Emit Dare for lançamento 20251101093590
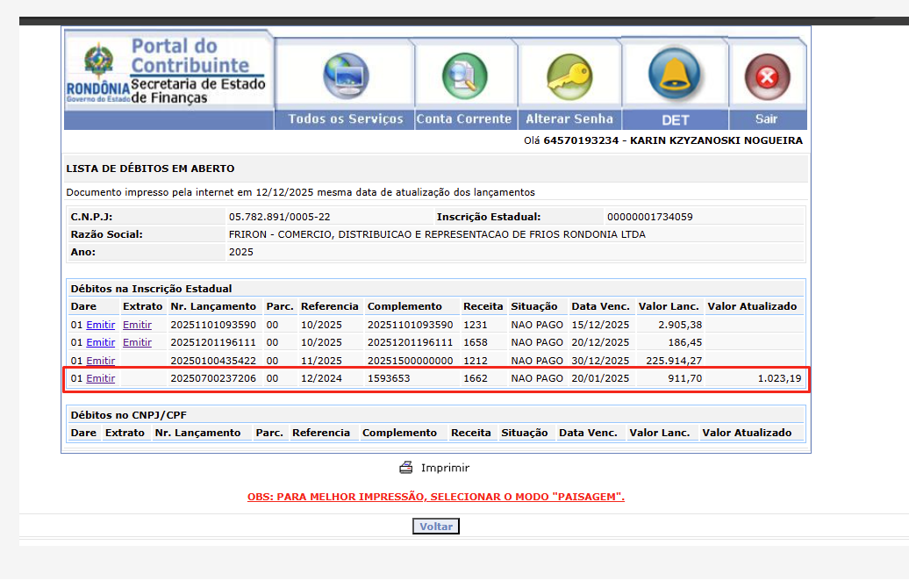Screen dimensions: 909x588 (100, 325)
